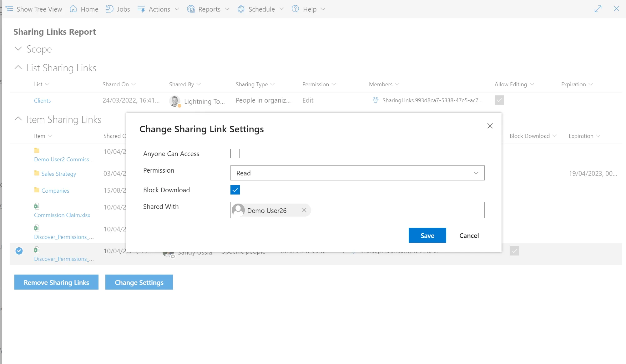
Task: Deselect the checked Discover_Permissions row
Action: click(x=19, y=251)
